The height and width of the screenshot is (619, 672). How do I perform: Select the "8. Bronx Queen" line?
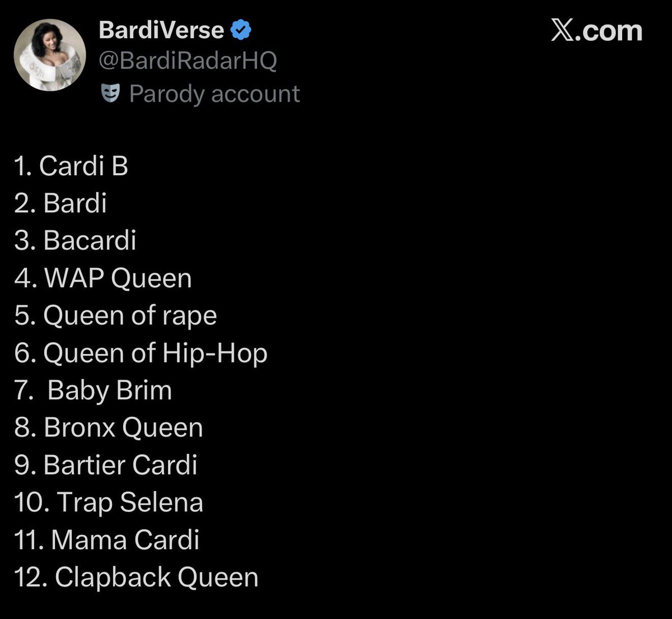tap(109, 428)
